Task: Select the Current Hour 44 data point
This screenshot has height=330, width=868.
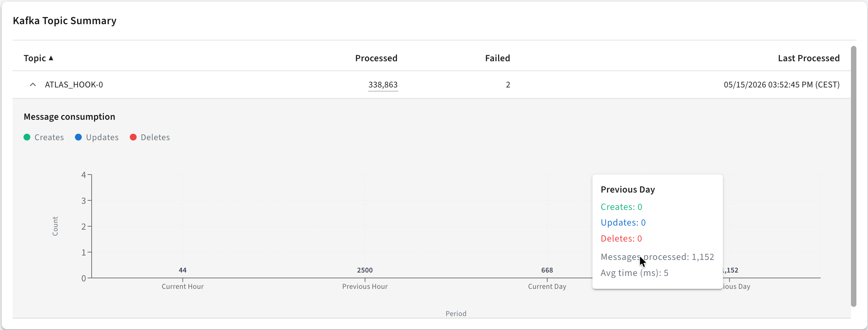Action: click(183, 270)
